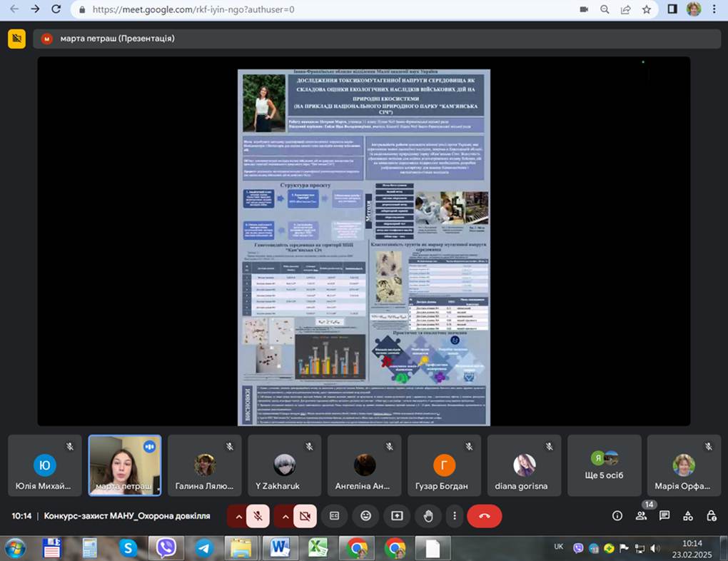Turn on the camera in call controls
Viewport: 728px width, 561px height.
305,516
